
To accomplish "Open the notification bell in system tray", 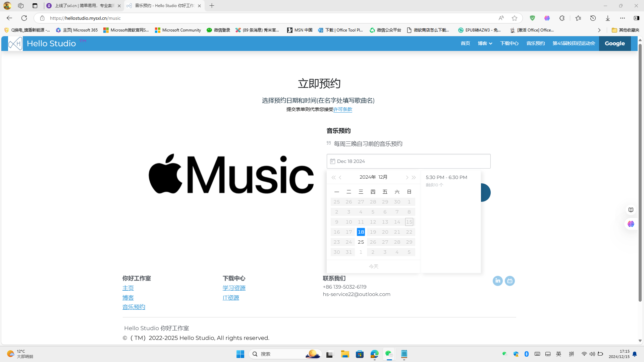I will [x=635, y=354].
